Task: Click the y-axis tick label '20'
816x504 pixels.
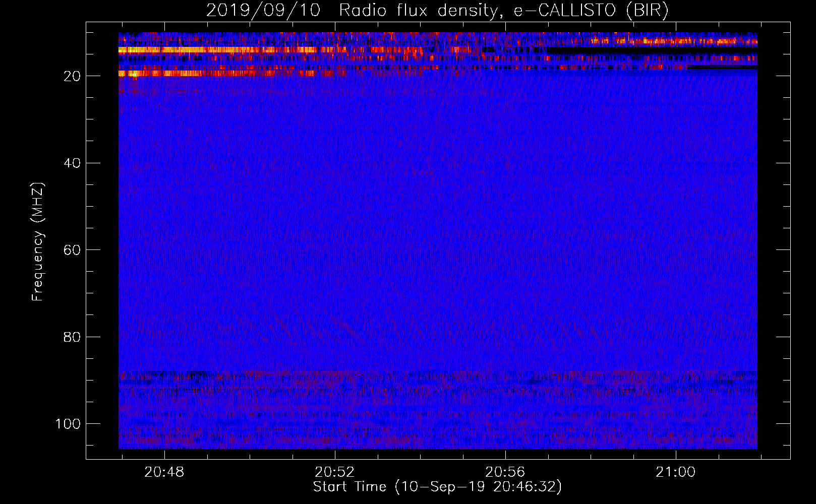Action: pyautogui.click(x=73, y=76)
